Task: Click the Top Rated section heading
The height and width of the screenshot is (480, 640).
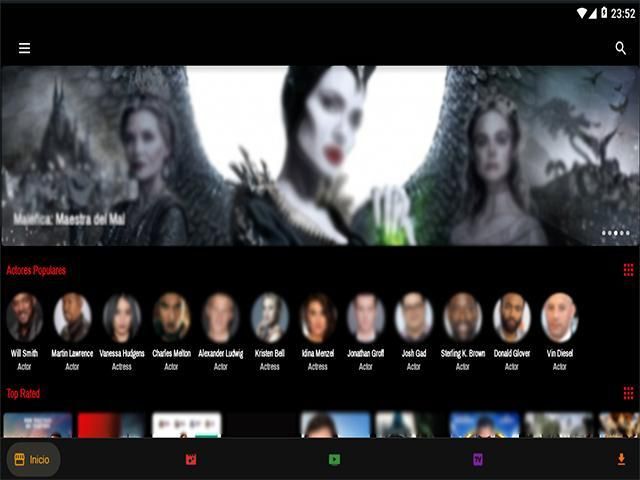Action: click(23, 393)
